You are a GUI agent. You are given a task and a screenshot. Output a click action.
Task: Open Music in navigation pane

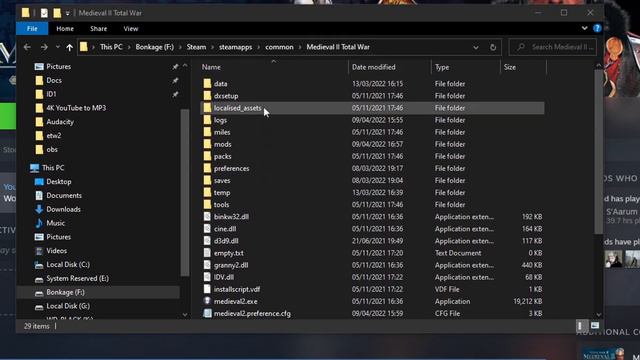point(56,223)
